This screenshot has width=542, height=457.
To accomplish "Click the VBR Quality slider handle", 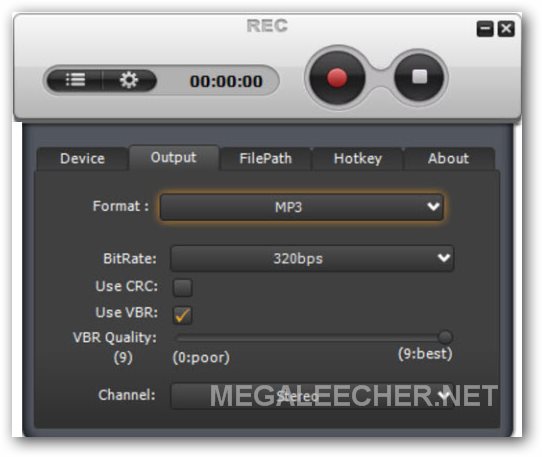I will click(445, 337).
